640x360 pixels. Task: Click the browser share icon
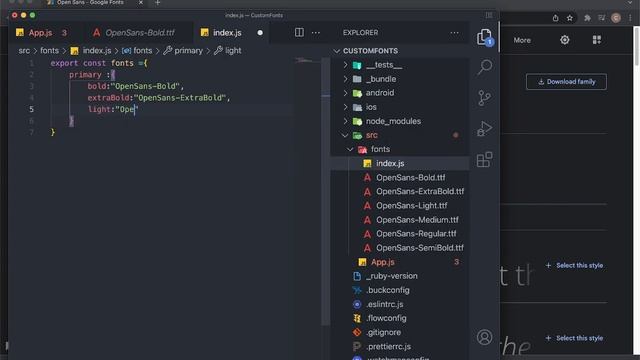(x=556, y=18)
